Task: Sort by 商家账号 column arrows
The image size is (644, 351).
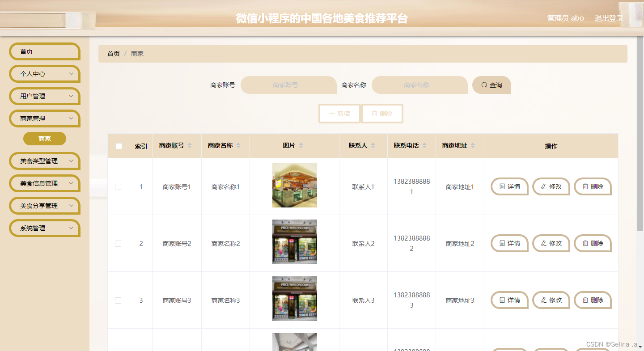Action: tap(190, 146)
